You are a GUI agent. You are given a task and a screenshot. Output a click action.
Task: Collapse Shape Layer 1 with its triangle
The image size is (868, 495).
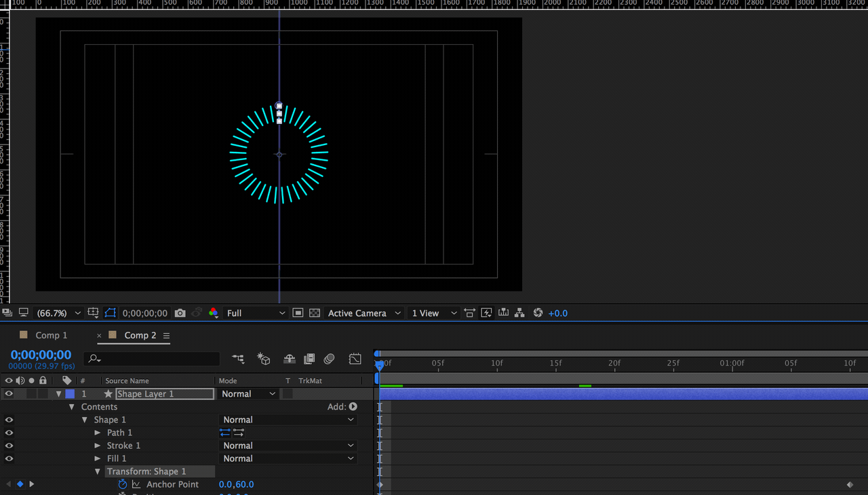click(59, 394)
